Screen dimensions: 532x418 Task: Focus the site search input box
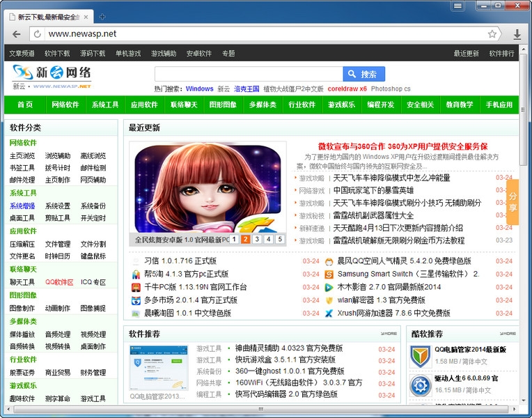click(249, 74)
